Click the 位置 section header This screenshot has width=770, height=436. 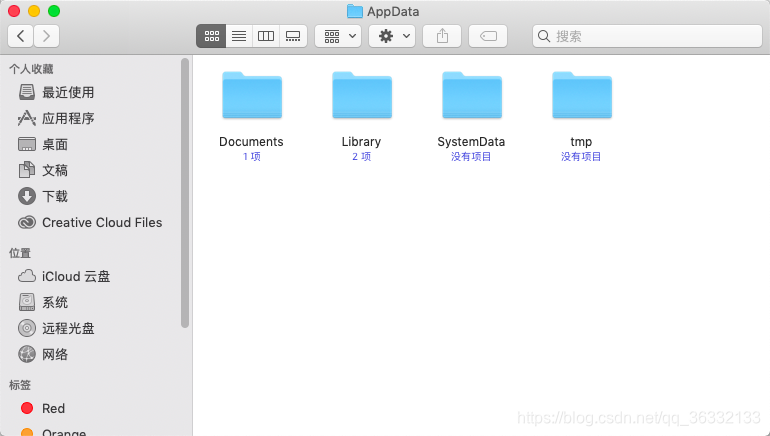click(x=20, y=253)
